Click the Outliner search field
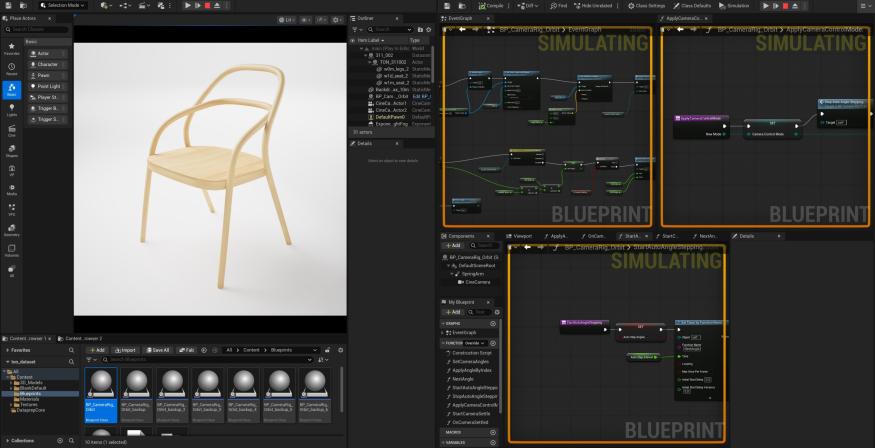This screenshot has width=875, height=448. point(390,29)
